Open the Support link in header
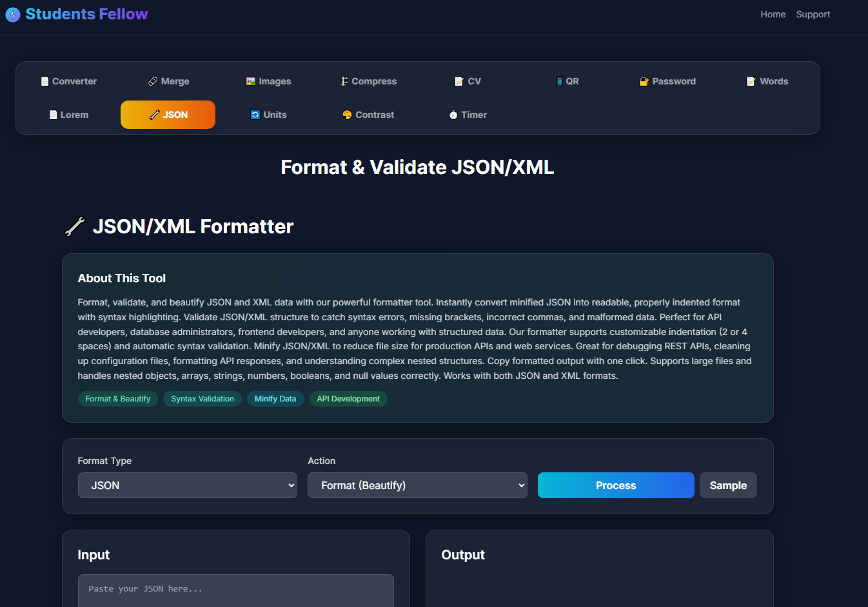 pyautogui.click(x=813, y=14)
